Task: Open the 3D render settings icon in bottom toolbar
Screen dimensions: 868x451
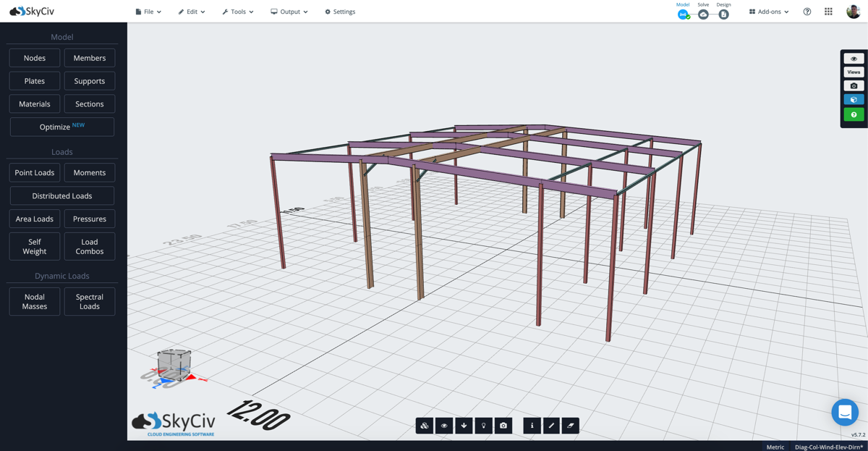Action: tap(424, 426)
